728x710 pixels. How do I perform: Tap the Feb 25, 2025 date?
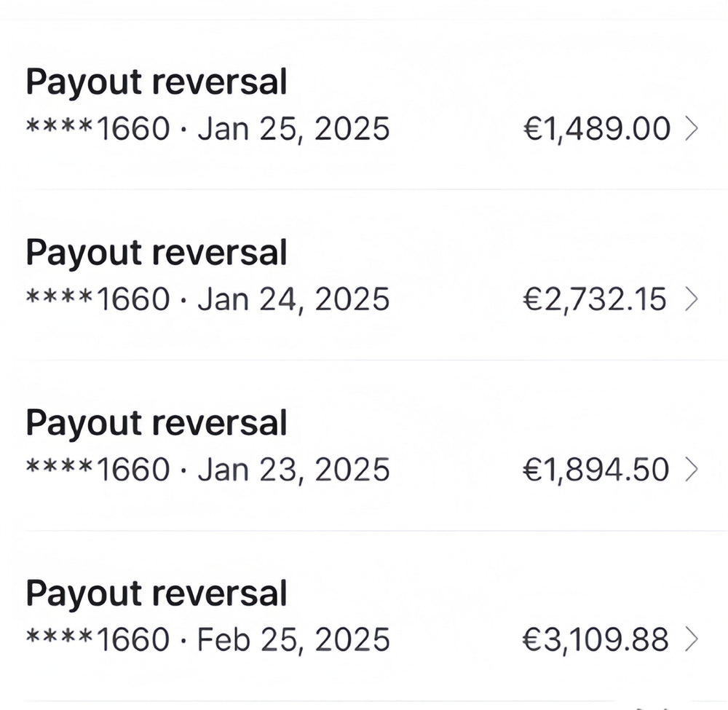(293, 640)
